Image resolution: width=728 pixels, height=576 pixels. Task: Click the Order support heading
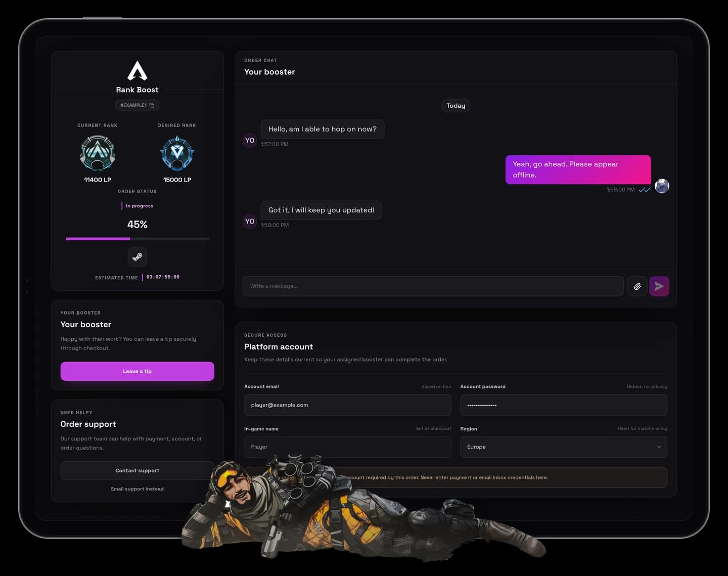(x=88, y=424)
